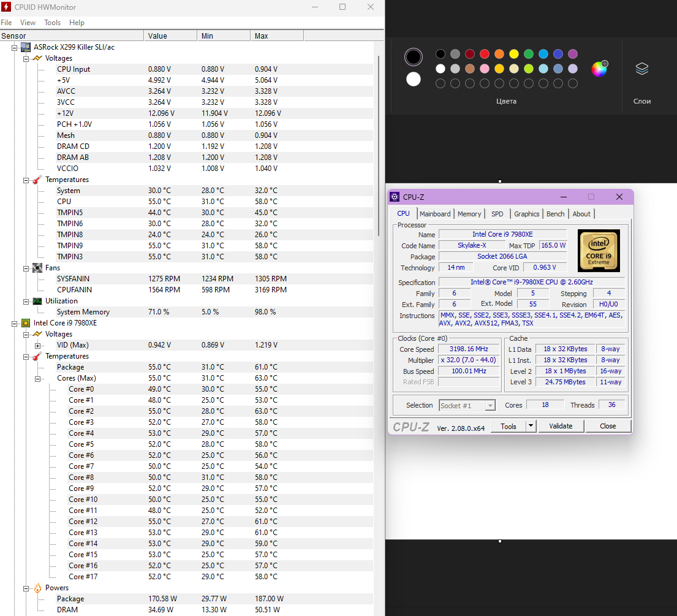Collapse the Cores (Max) list
The height and width of the screenshot is (616, 677).
[x=37, y=379]
